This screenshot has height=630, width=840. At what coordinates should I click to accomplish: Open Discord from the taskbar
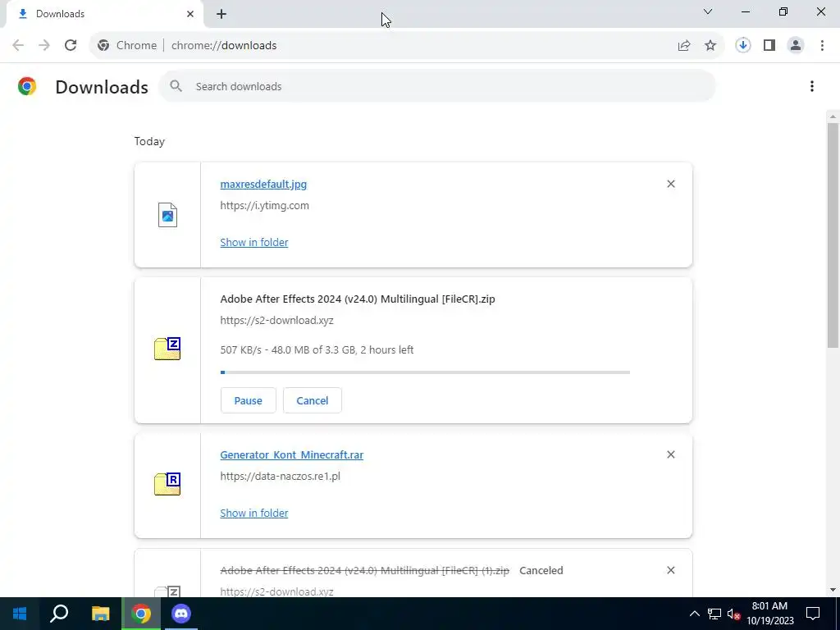[x=181, y=614]
